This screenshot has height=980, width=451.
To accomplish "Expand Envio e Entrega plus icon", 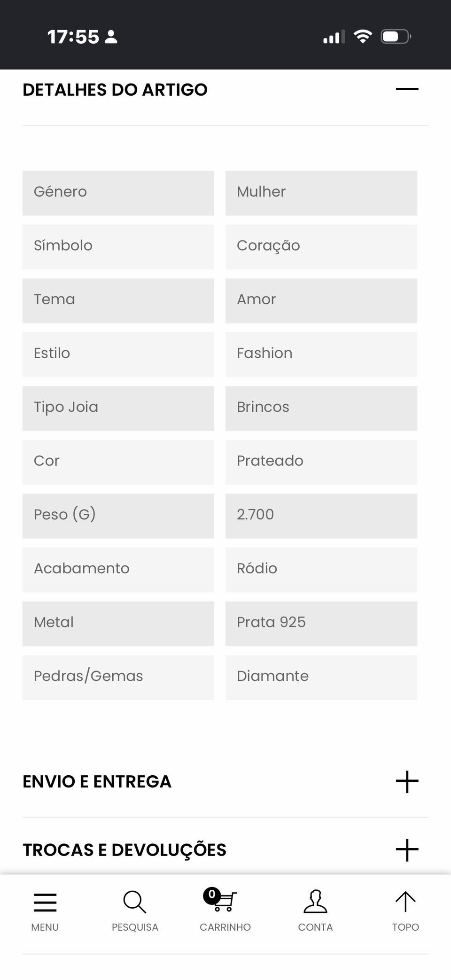I will pos(407,782).
